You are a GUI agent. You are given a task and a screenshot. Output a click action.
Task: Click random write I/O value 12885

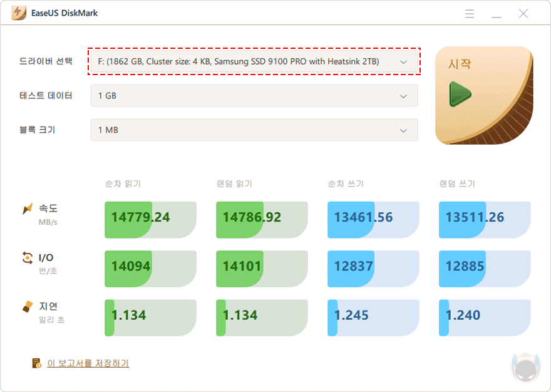point(465,266)
